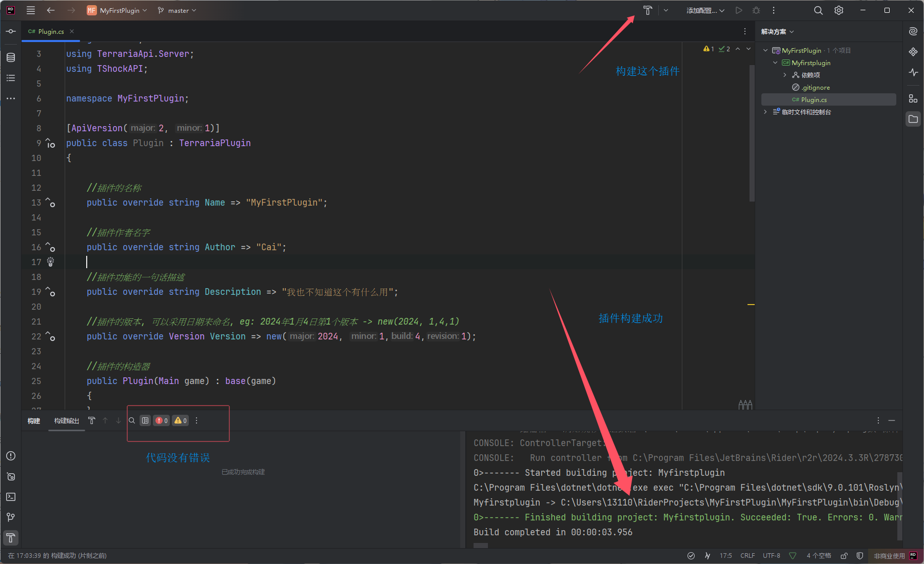Close the Plugin.cs editor tab
Image resolution: width=924 pixels, height=564 pixels.
click(x=72, y=31)
